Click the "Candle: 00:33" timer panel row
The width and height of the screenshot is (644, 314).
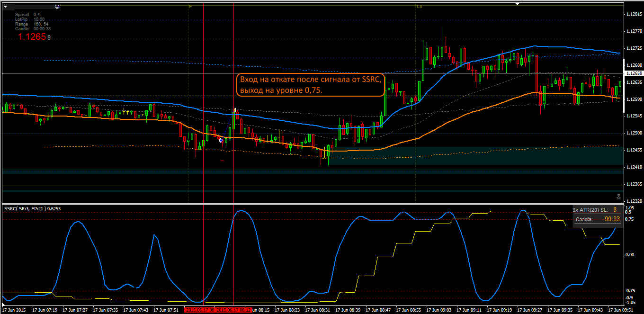pyautogui.click(x=598, y=219)
